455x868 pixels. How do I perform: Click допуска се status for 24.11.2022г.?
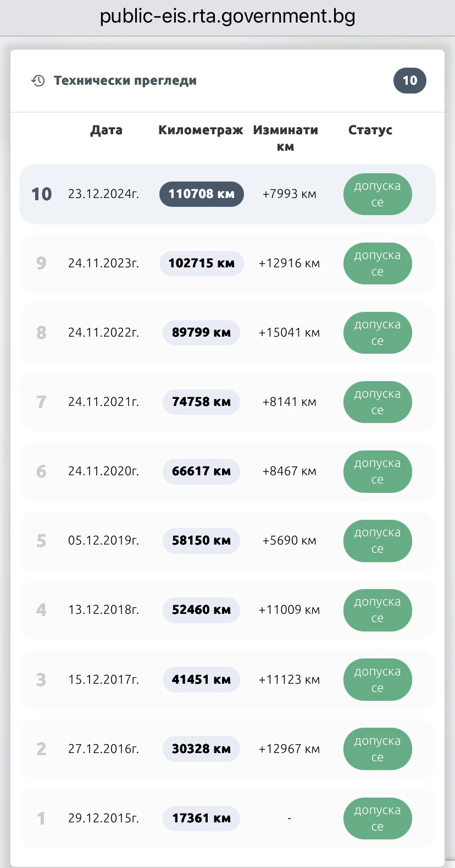378,333
